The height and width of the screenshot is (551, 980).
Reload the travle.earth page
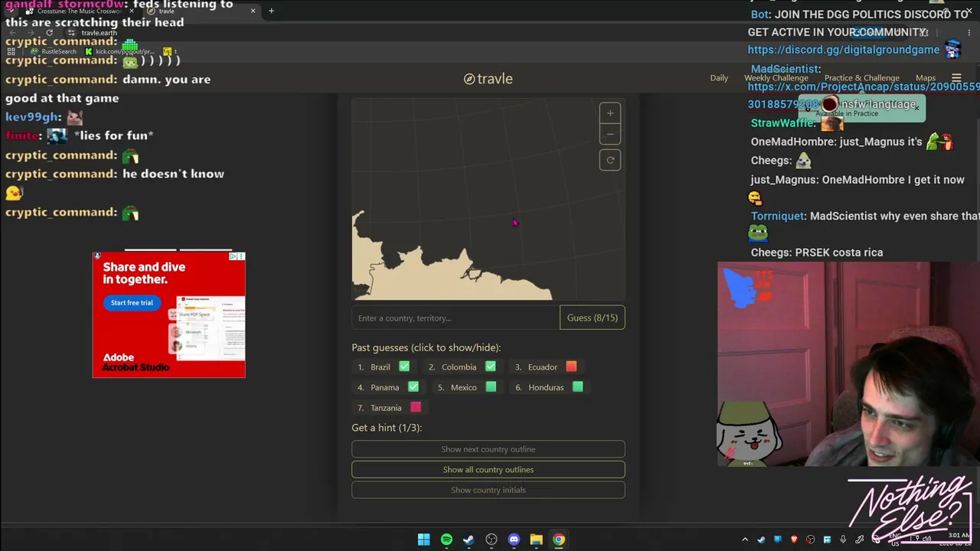coord(50,32)
